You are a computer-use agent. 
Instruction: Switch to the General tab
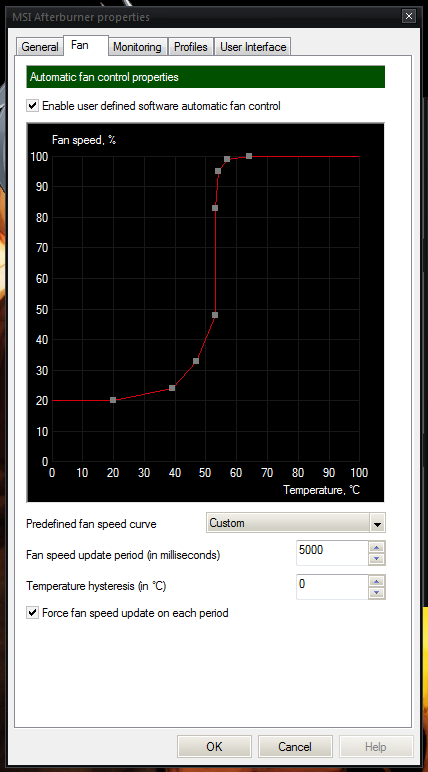pos(40,47)
